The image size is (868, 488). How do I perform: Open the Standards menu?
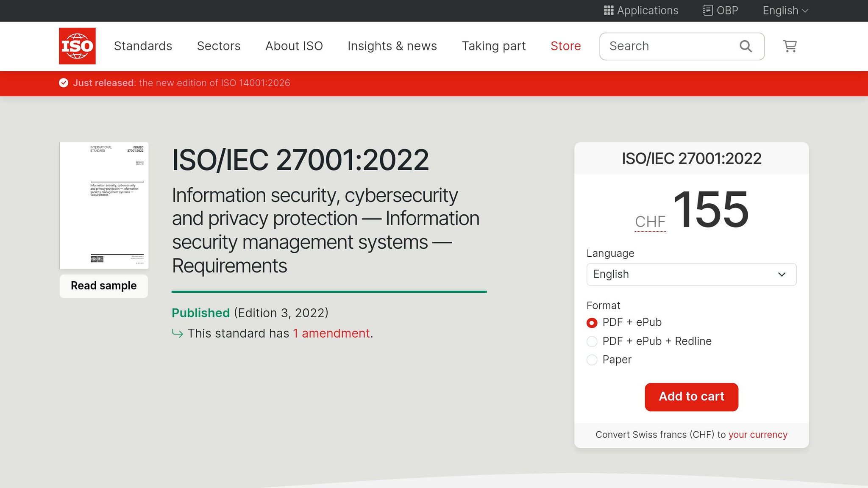(143, 46)
